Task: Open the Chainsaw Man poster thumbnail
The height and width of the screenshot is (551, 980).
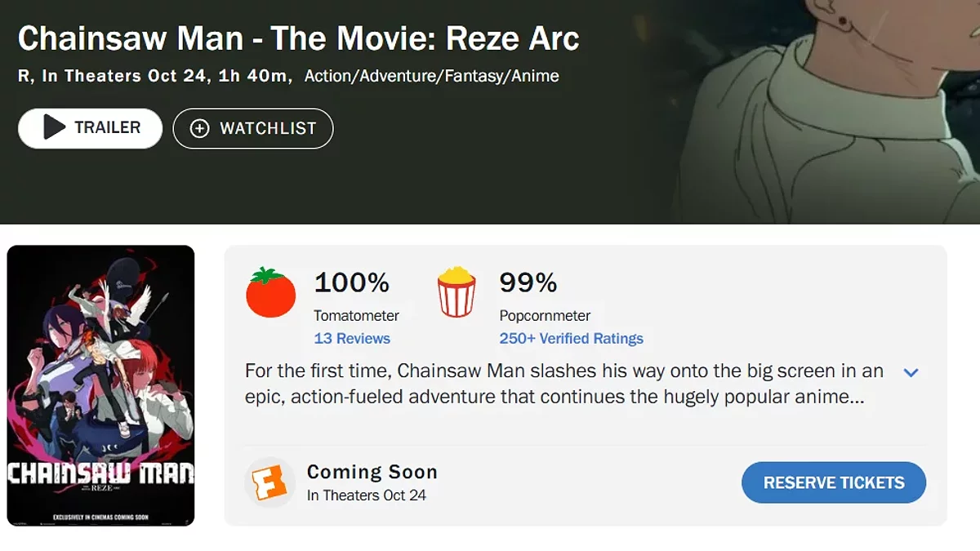Action: [x=100, y=385]
